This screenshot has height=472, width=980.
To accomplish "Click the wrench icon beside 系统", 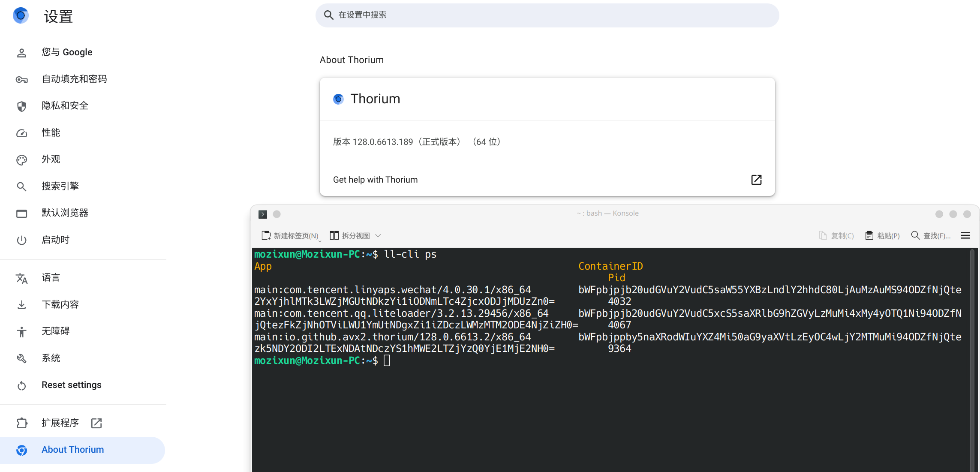I will [21, 358].
